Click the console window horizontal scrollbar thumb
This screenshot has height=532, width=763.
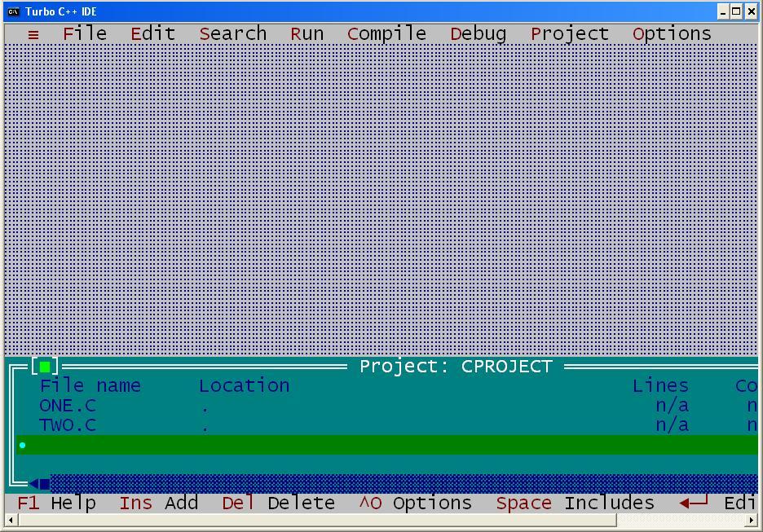click(317, 521)
